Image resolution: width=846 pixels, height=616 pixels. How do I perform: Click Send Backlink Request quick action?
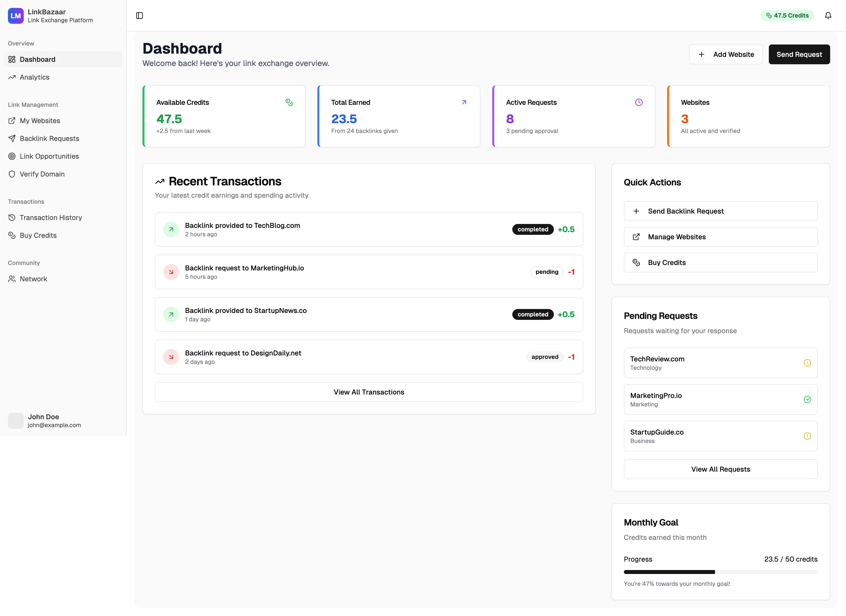click(x=720, y=211)
